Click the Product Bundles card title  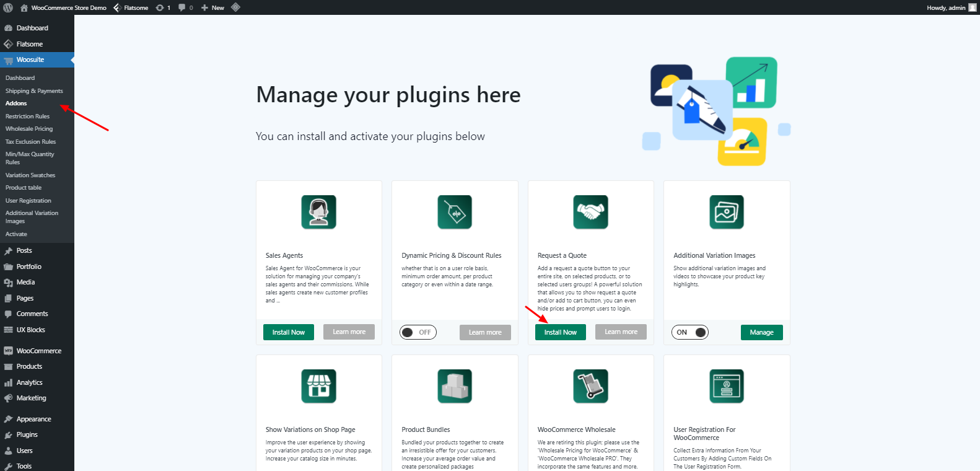(x=426, y=429)
